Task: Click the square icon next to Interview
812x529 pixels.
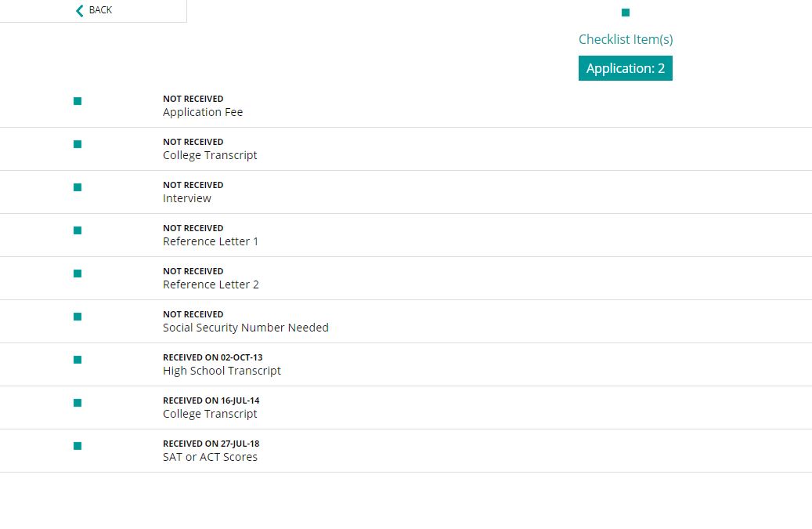Action: (x=78, y=187)
